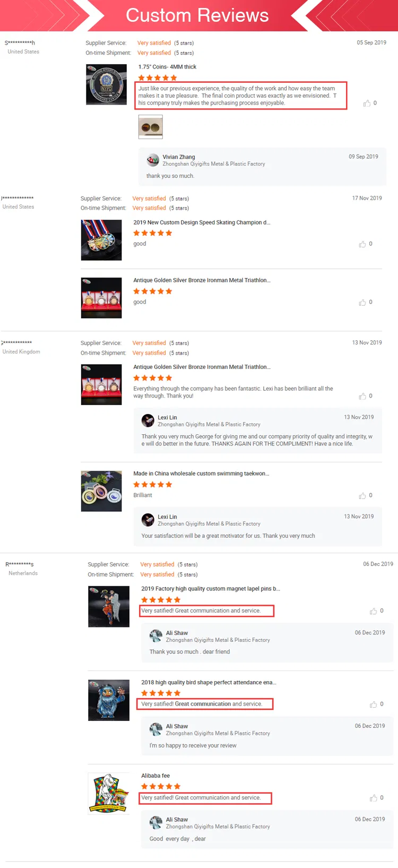Click thumbs-up on "Brilliant" swimming taekwondo review
Viewport: 398px width, 868px height.
point(362,496)
